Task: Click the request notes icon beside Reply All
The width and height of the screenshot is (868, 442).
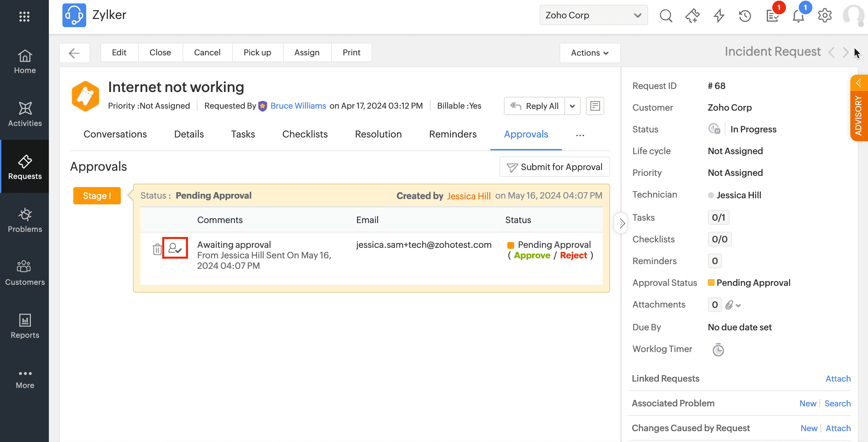Action: pyautogui.click(x=595, y=106)
